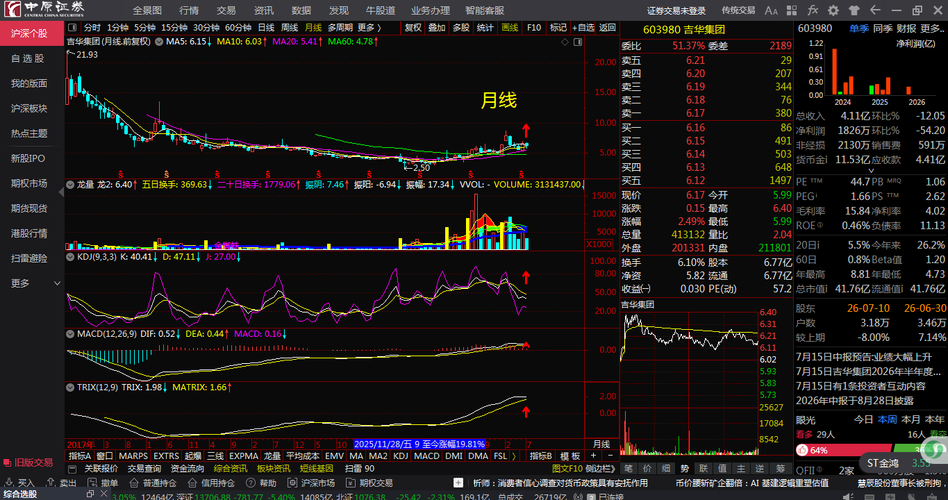The image size is (948, 500).
Task: Toggle 画线 drawing tools
Action: (x=510, y=28)
